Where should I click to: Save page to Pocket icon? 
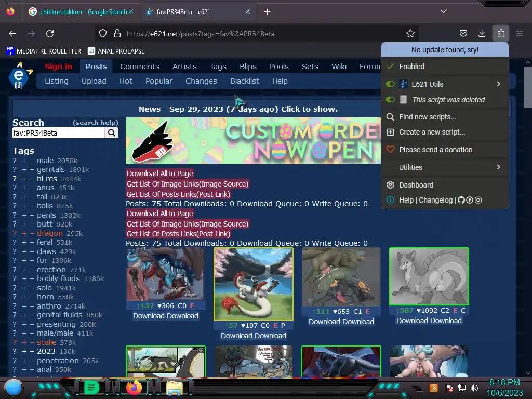click(x=463, y=33)
